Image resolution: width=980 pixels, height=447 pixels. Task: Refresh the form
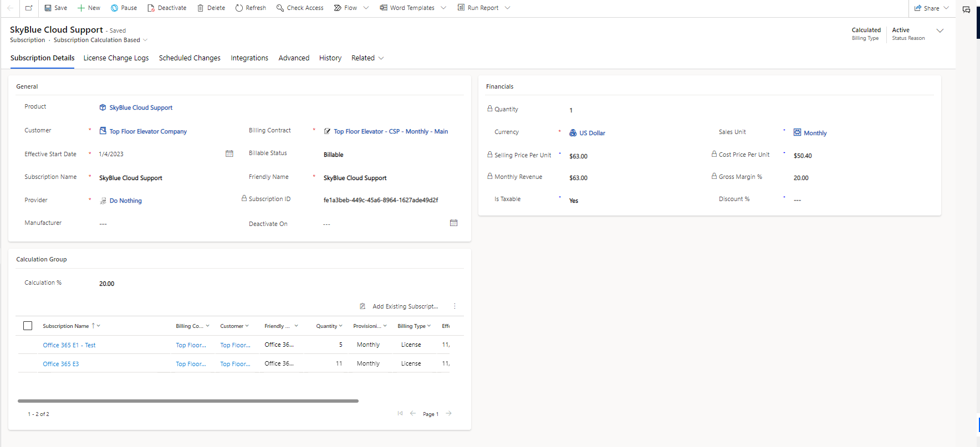251,8
